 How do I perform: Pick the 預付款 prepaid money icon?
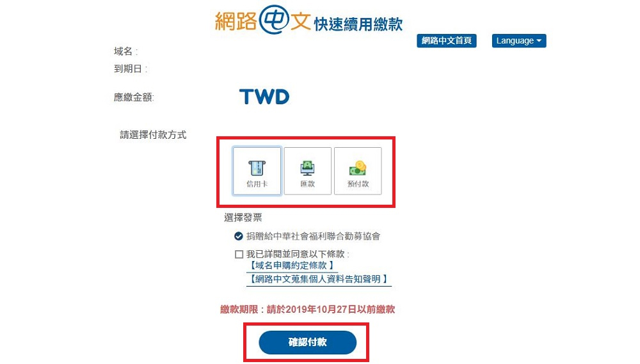[x=358, y=171]
